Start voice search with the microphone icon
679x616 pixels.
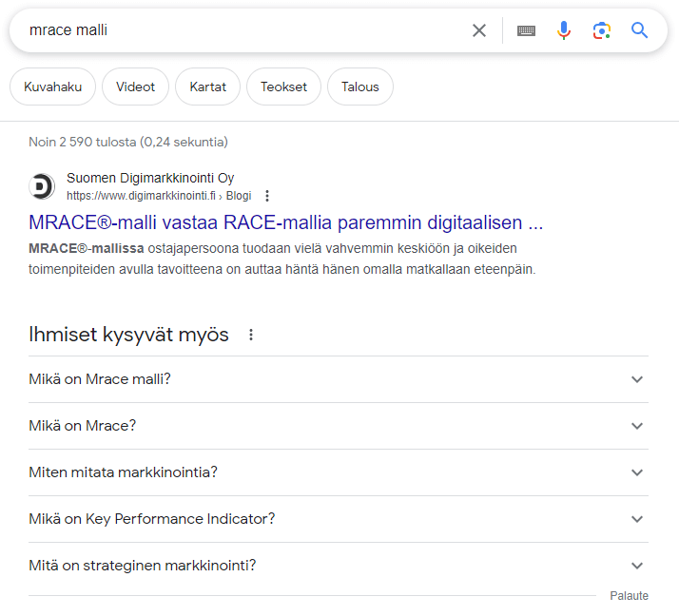564,30
